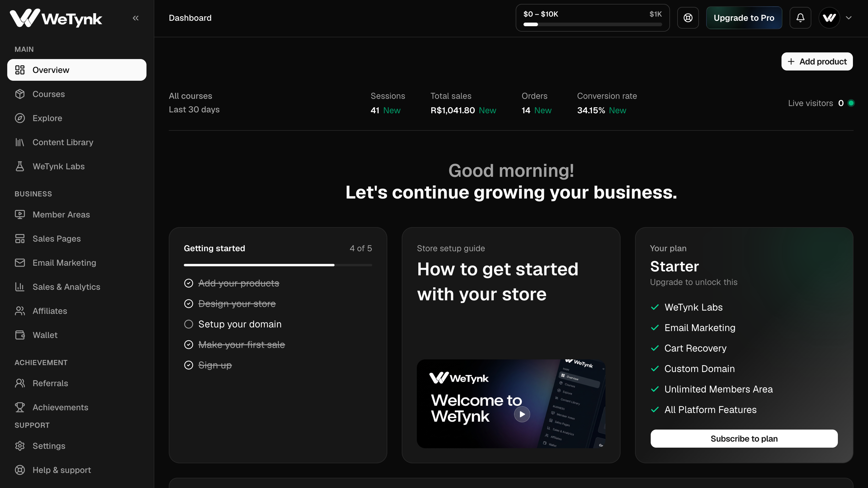Click the Getting started progress bar
The image size is (868, 488).
278,265
